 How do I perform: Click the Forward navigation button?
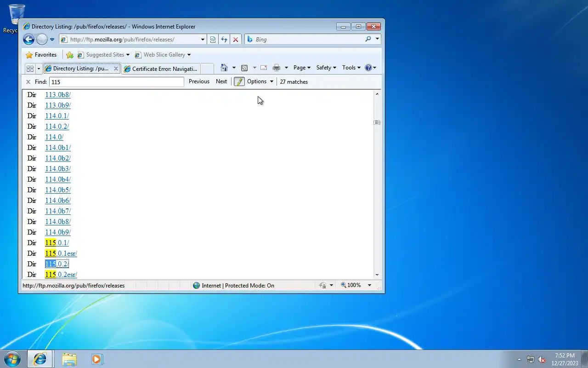point(42,40)
